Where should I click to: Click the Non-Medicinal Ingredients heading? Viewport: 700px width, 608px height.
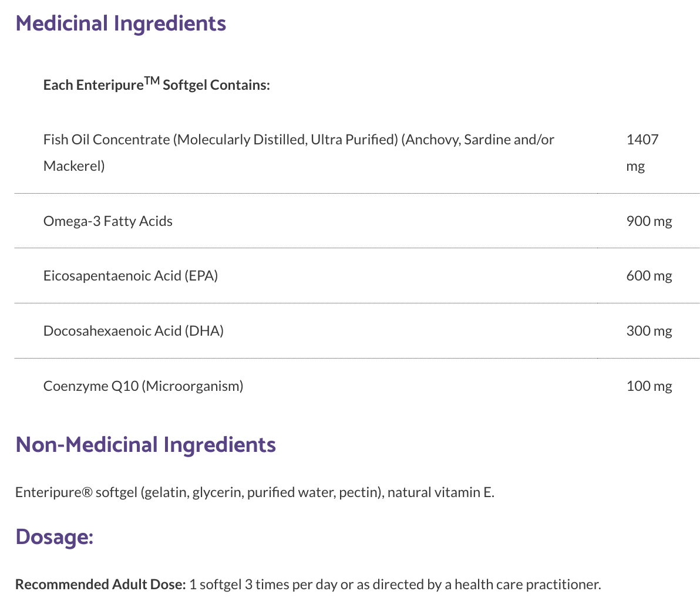tap(146, 444)
